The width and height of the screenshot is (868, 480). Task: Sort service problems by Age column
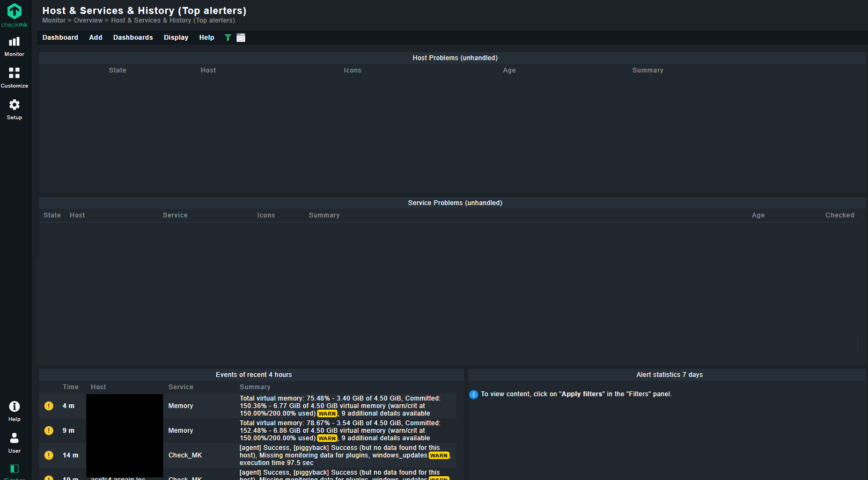click(x=758, y=215)
